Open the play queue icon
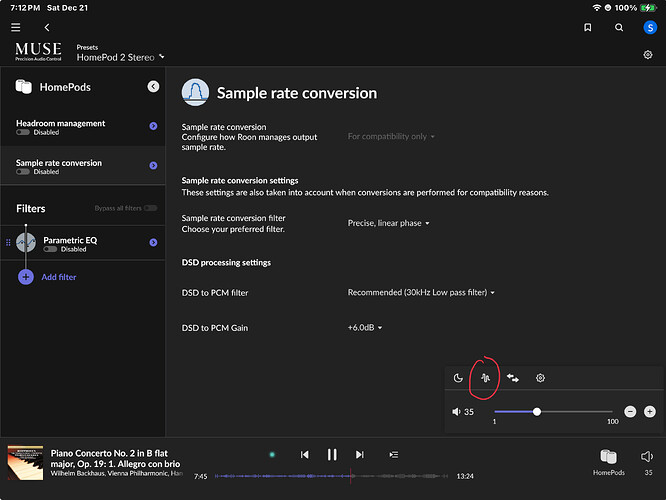This screenshot has width=666, height=500. 394,455
